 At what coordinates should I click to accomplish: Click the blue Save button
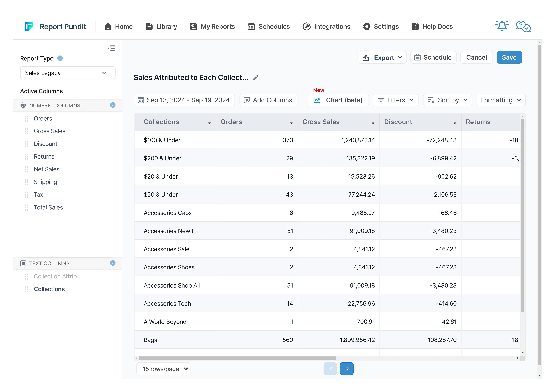pos(509,57)
